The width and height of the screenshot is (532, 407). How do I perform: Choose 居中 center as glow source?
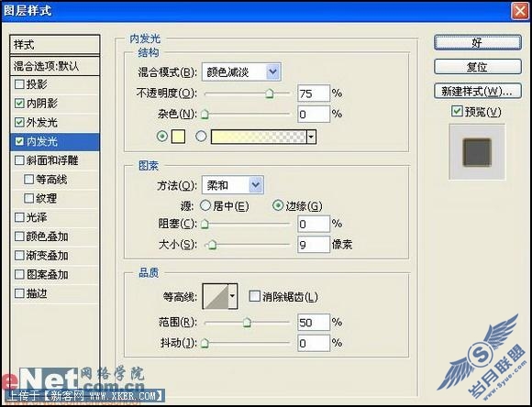point(205,205)
